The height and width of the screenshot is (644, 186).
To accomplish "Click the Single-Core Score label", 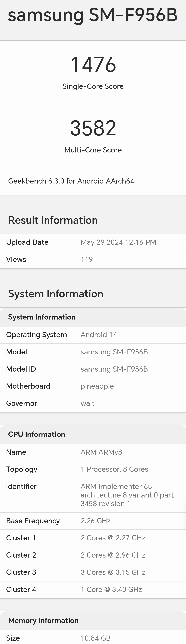I will tap(93, 86).
